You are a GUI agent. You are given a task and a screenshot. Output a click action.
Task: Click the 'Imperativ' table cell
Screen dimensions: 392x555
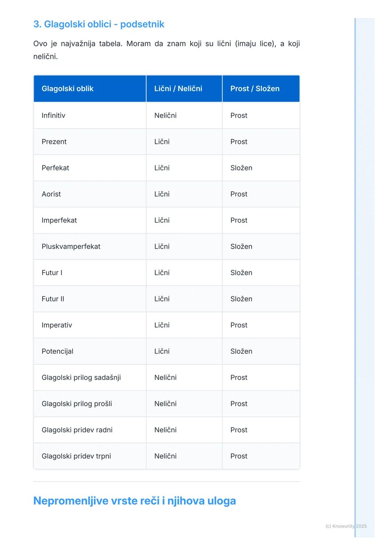(57, 325)
